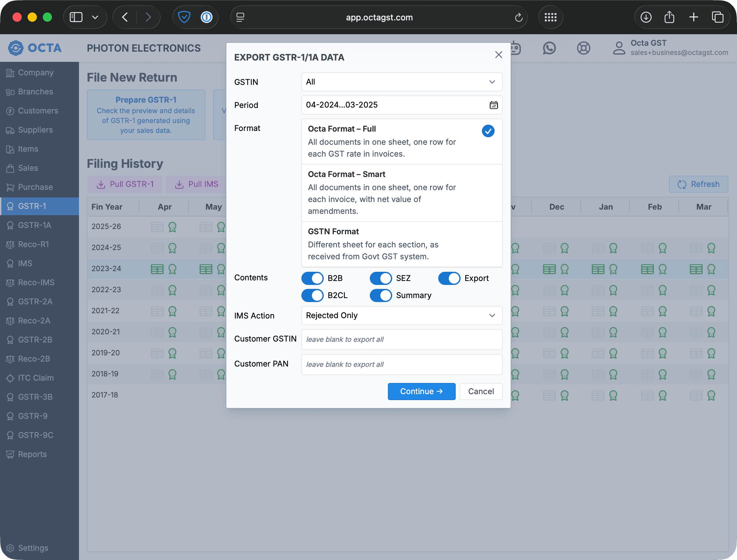Expand Safari sidebar options chevron
Viewport: 737px width, 560px height.
coord(95,17)
